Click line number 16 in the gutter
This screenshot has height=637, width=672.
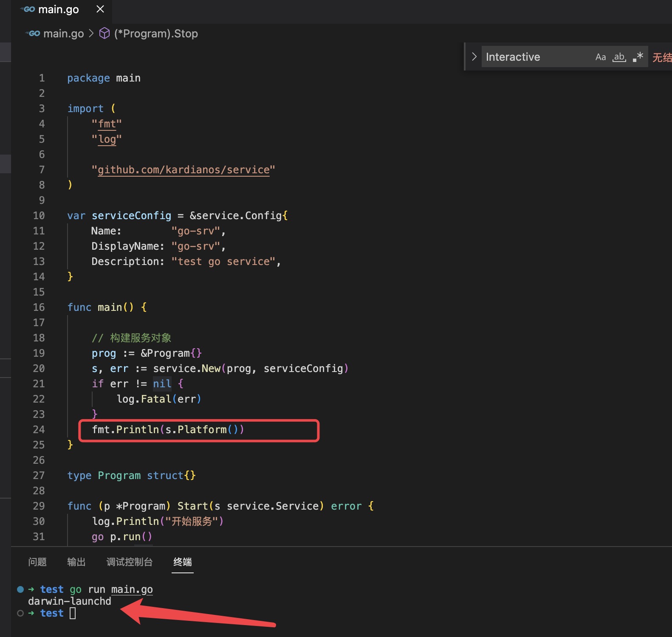click(39, 307)
